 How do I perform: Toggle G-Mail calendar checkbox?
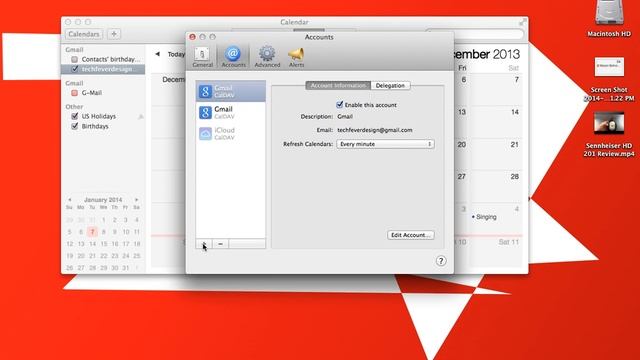pos(75,93)
